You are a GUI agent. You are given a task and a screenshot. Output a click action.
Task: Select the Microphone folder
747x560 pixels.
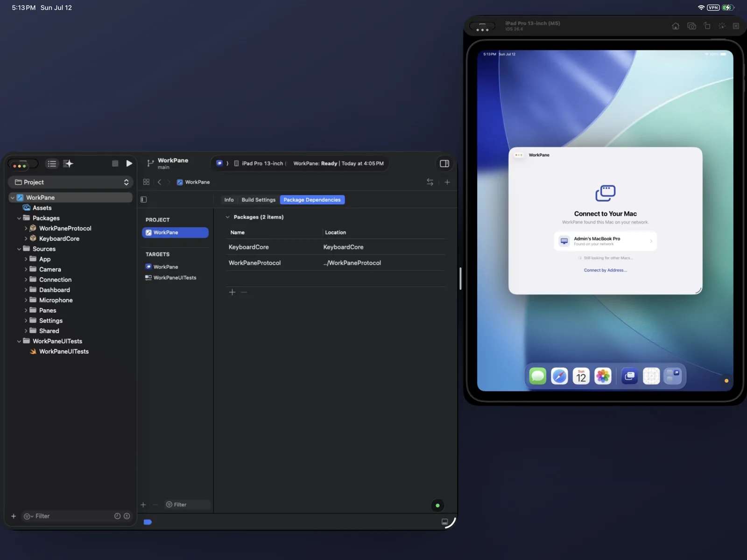tap(56, 300)
